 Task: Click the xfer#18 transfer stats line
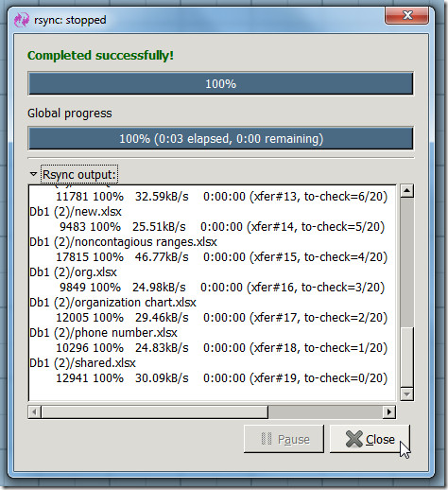click(222, 348)
